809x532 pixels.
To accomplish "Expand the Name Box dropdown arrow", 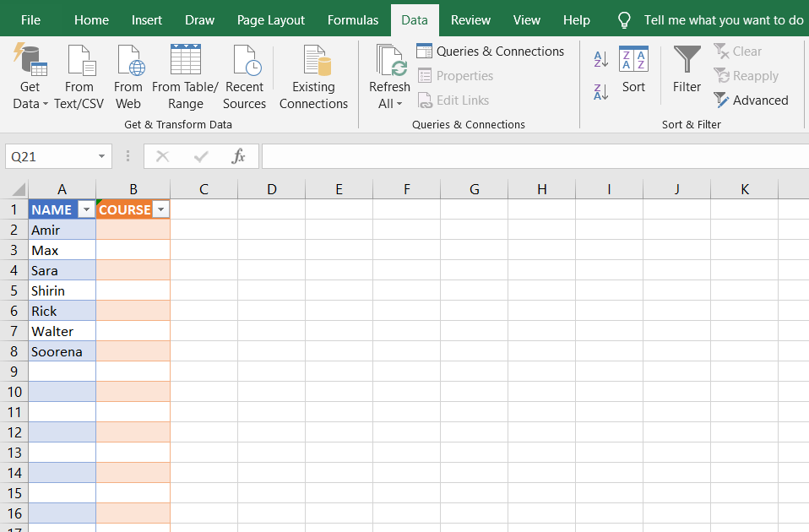I will 101,156.
